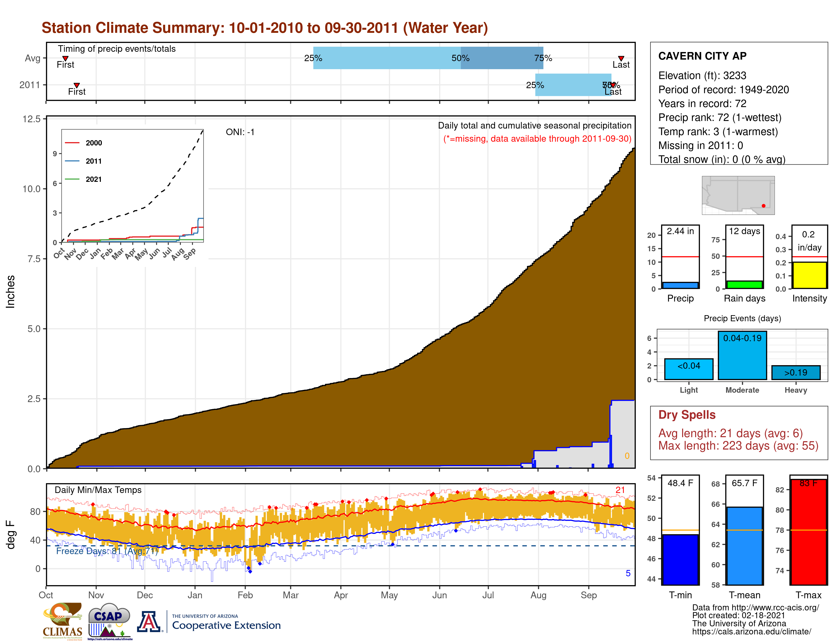
Task: Click the 2011 First precip triangle marker
Action: click(77, 85)
